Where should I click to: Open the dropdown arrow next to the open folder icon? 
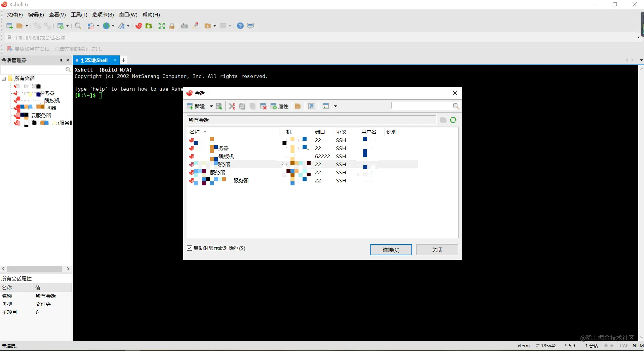pos(27,26)
